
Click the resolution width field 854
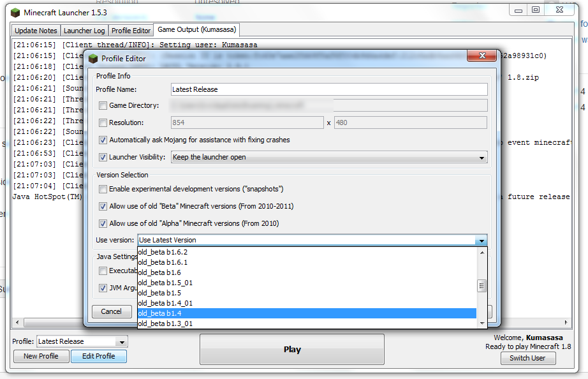coord(247,123)
